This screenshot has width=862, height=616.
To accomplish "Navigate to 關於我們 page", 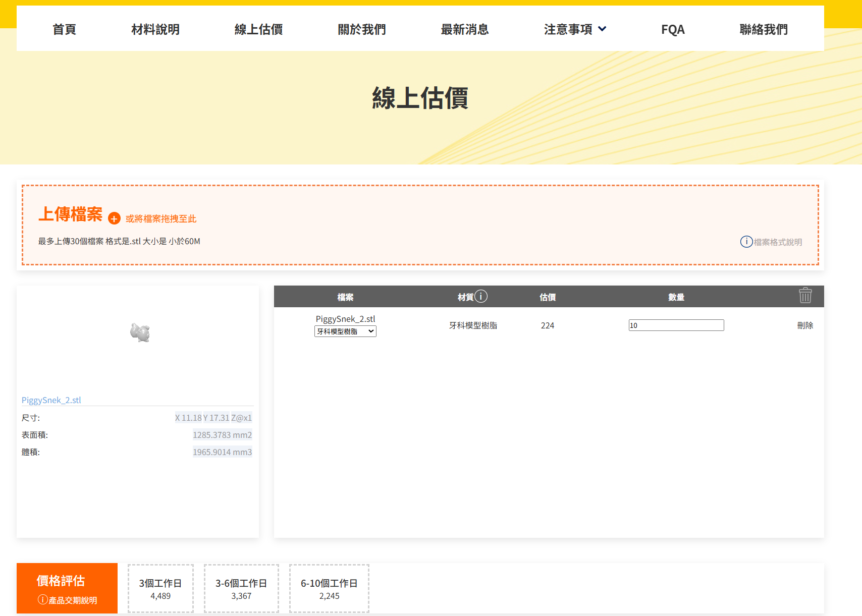I will (x=362, y=29).
